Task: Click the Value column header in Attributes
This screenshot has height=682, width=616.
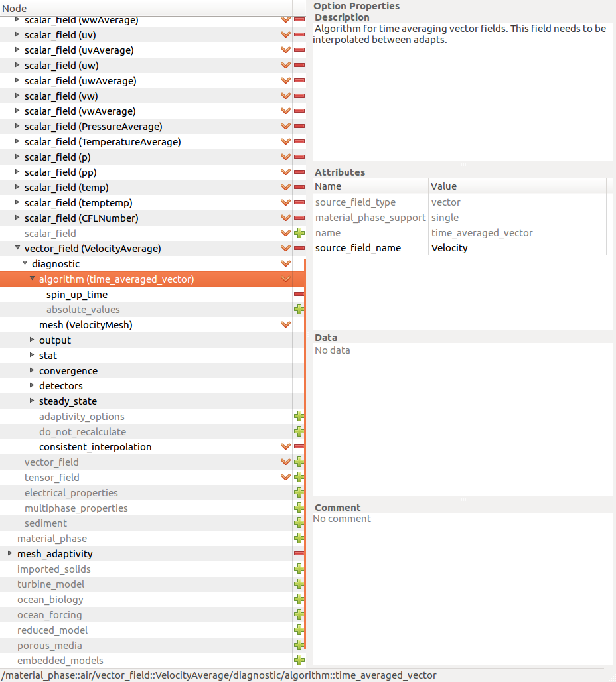Action: [x=517, y=186]
